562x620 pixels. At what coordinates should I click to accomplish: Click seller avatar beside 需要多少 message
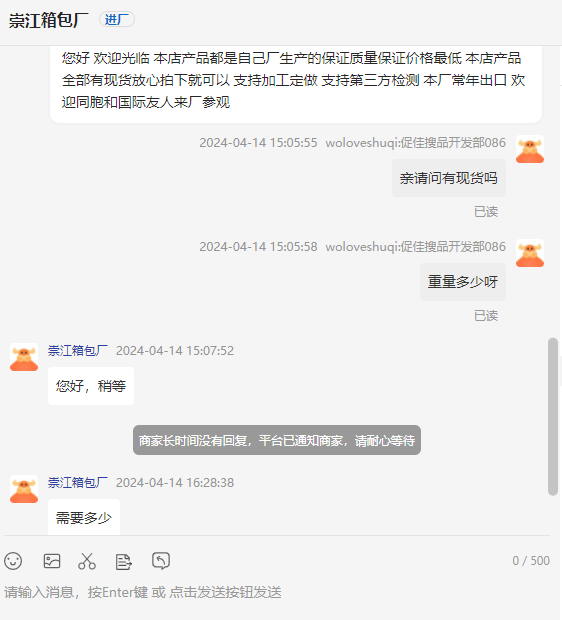(x=24, y=489)
